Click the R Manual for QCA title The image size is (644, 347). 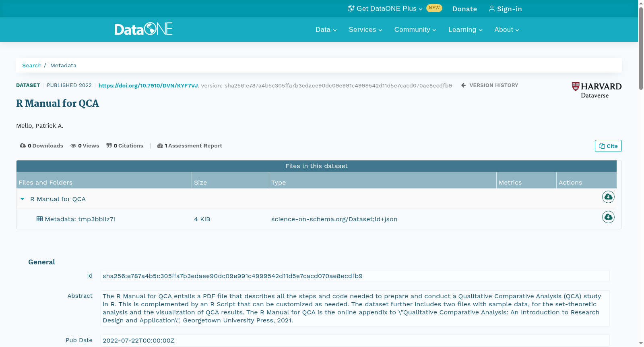[x=58, y=104]
